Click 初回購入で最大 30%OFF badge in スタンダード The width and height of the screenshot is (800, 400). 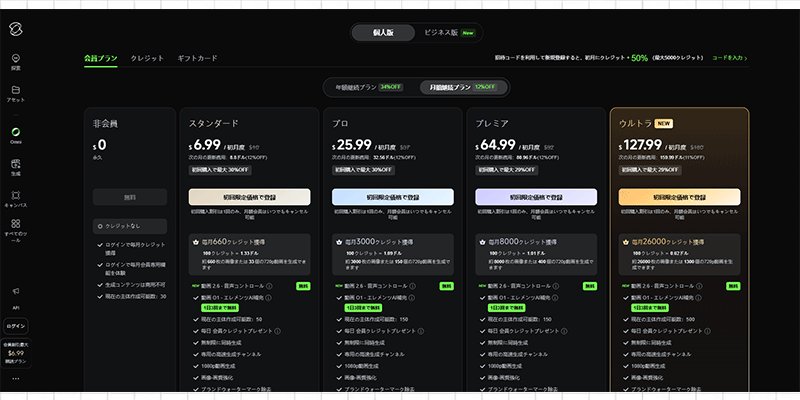coord(220,170)
